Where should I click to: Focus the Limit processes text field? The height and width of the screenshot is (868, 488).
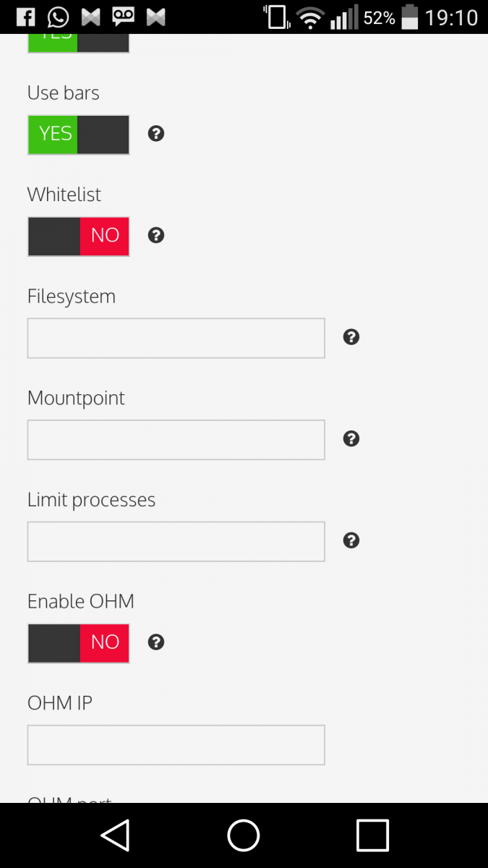pyautogui.click(x=176, y=542)
